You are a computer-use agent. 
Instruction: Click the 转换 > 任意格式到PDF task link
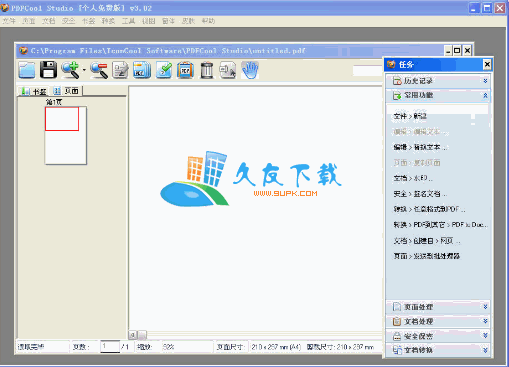coord(429,209)
